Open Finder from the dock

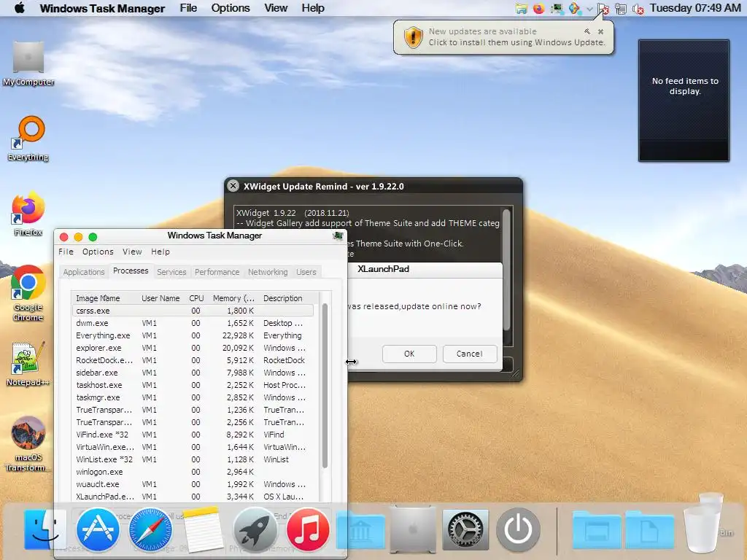[44, 529]
